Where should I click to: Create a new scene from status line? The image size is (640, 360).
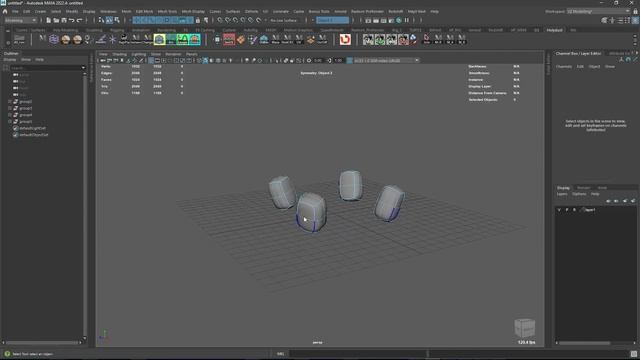pyautogui.click(x=48, y=20)
